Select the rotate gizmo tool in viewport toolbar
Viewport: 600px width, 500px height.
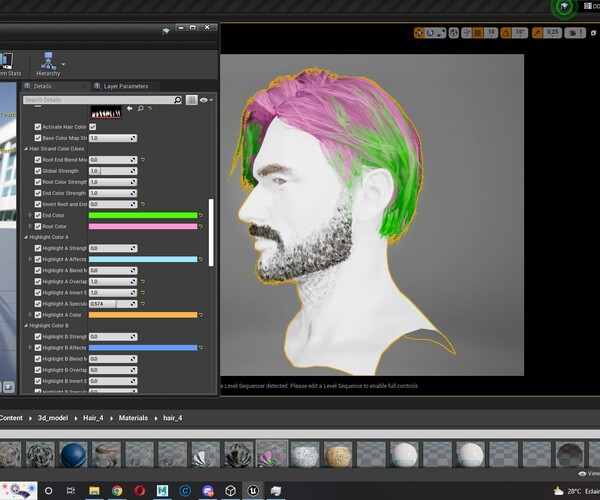(x=430, y=33)
